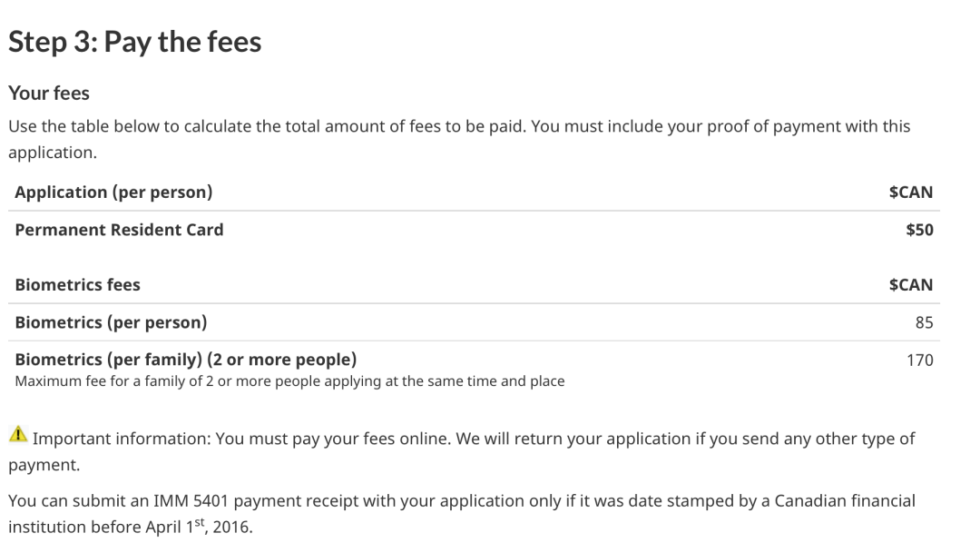Screen dimensions: 980x543
Task: Click the yellow warning triangle icon
Action: pos(18,438)
